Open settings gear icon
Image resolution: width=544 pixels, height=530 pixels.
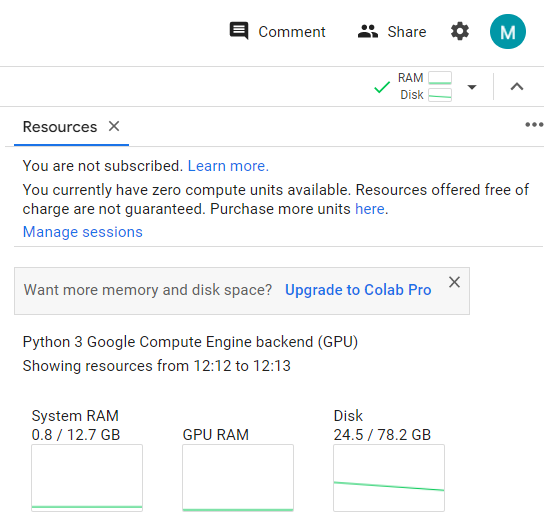click(x=460, y=32)
